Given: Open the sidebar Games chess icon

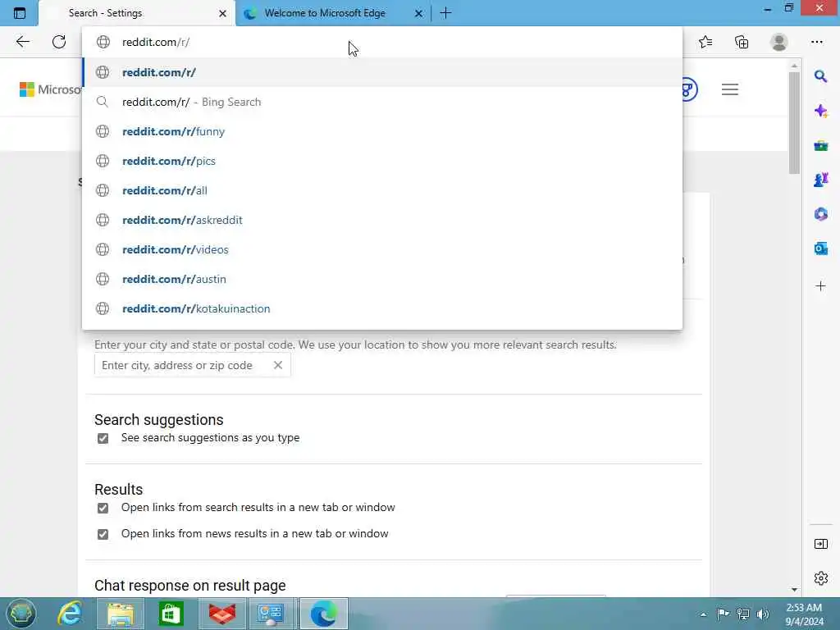Looking at the screenshot, I should 820,180.
